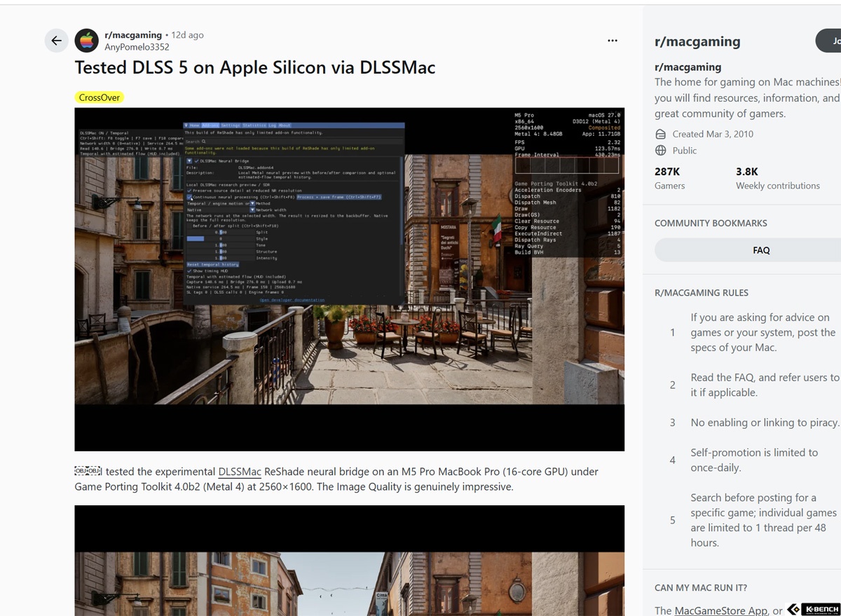Viewport: 841px width, 616px height.
Task: Click the CrossOver post flair
Action: tap(100, 97)
